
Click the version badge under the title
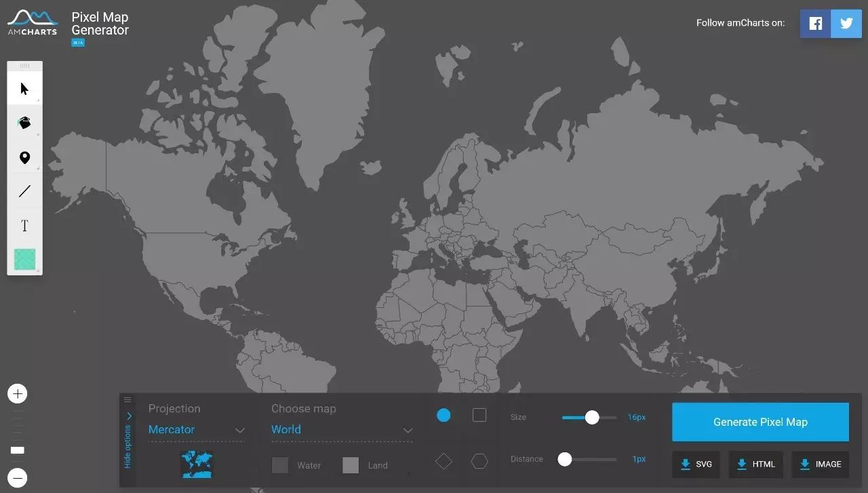coord(78,43)
